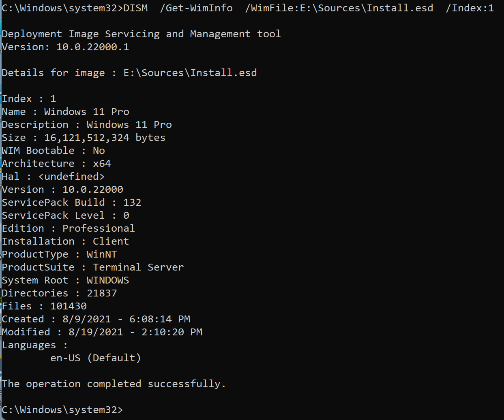Click the en-US (Default) language entry

tap(96, 358)
